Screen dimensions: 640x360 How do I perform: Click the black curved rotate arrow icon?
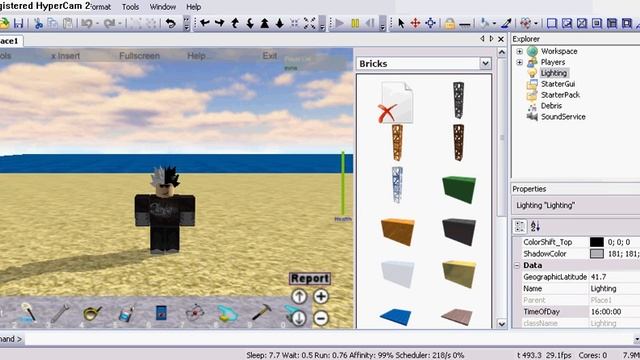coord(171,23)
